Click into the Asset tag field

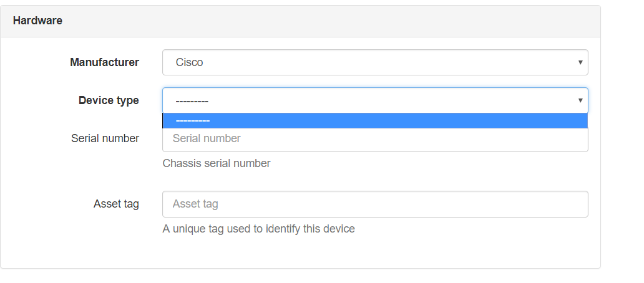[x=374, y=204]
